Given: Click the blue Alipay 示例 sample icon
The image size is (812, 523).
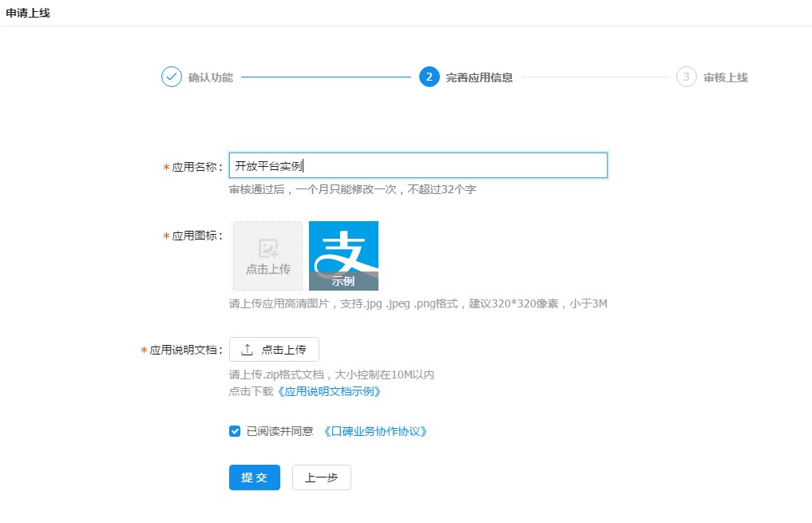Looking at the screenshot, I should (x=344, y=252).
